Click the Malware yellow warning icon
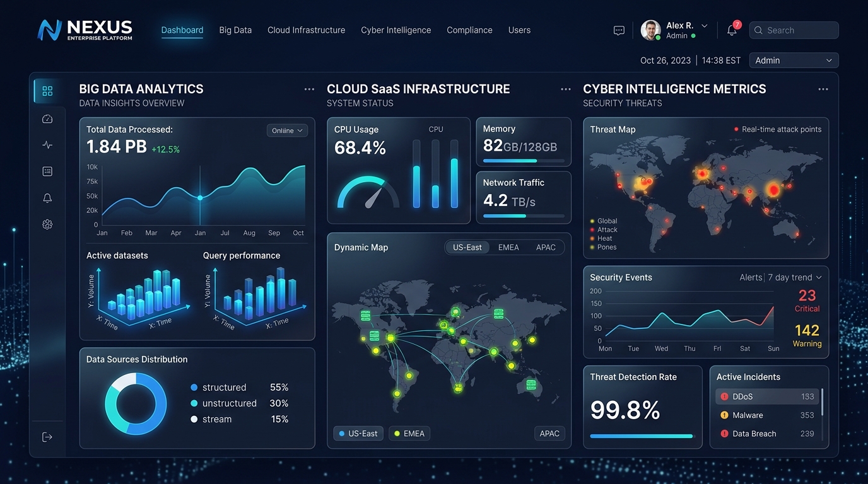 (724, 415)
